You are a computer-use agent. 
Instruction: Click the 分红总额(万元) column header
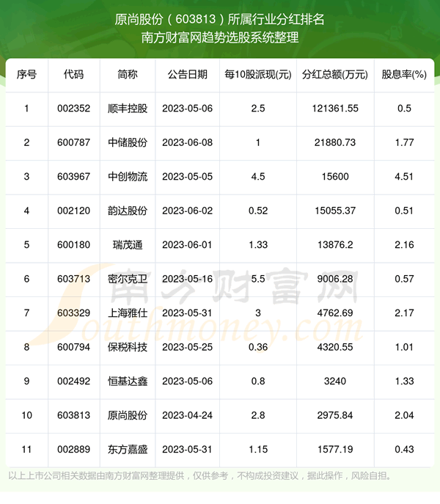(335, 75)
